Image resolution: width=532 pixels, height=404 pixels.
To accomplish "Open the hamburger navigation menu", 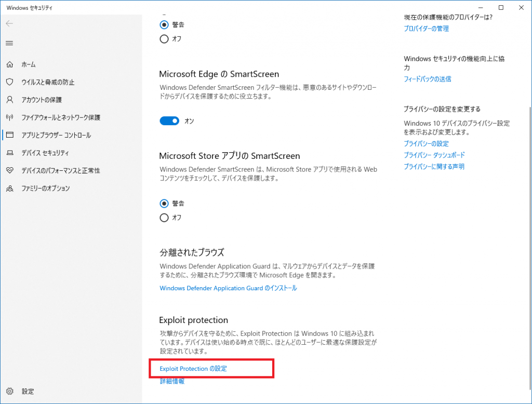I will (x=9, y=43).
